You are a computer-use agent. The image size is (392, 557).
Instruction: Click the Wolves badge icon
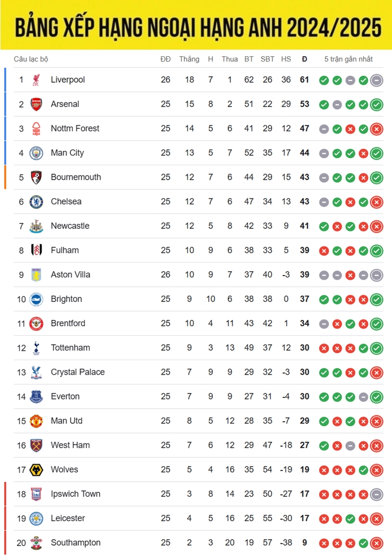point(36,470)
